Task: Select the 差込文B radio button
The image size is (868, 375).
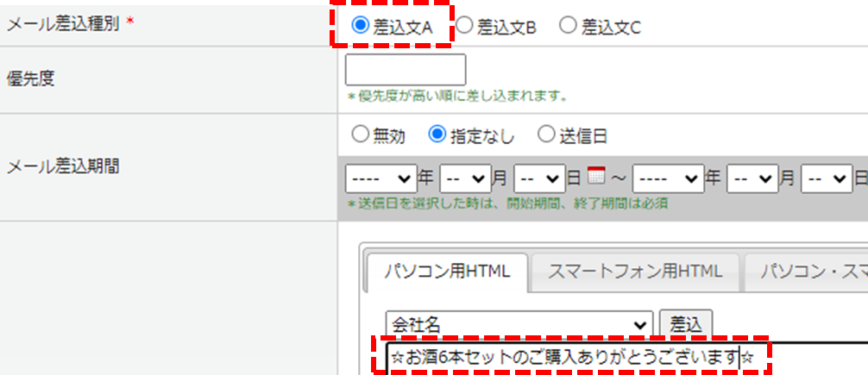Action: (464, 25)
